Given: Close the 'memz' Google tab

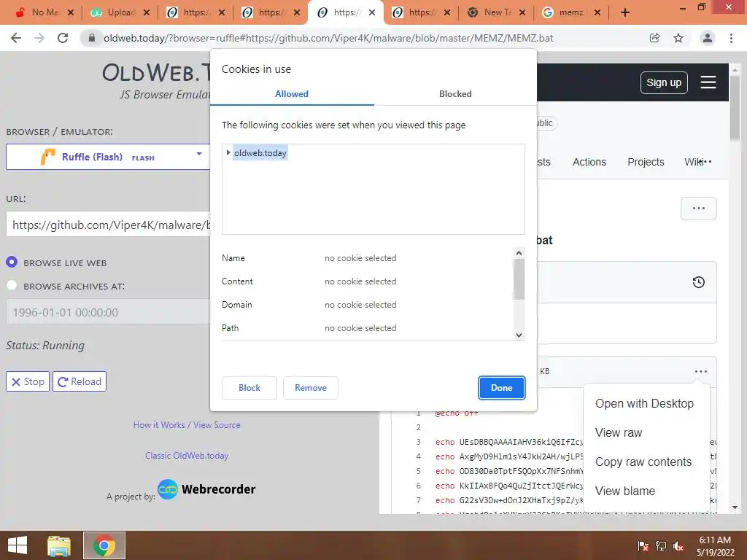Looking at the screenshot, I should tap(597, 13).
